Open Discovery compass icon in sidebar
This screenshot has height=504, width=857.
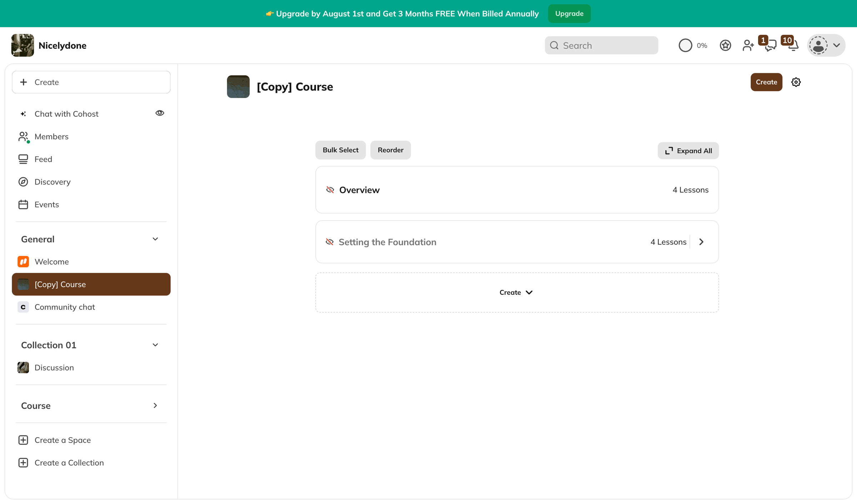tap(23, 182)
